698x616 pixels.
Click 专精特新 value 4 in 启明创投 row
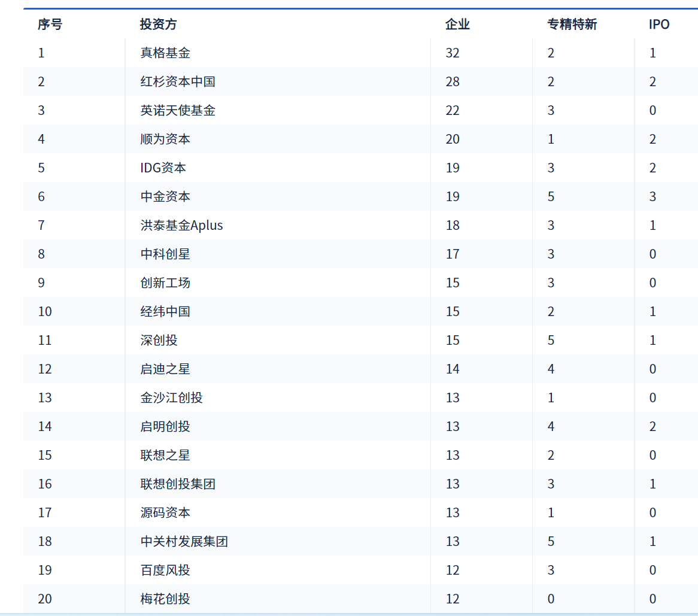point(551,426)
